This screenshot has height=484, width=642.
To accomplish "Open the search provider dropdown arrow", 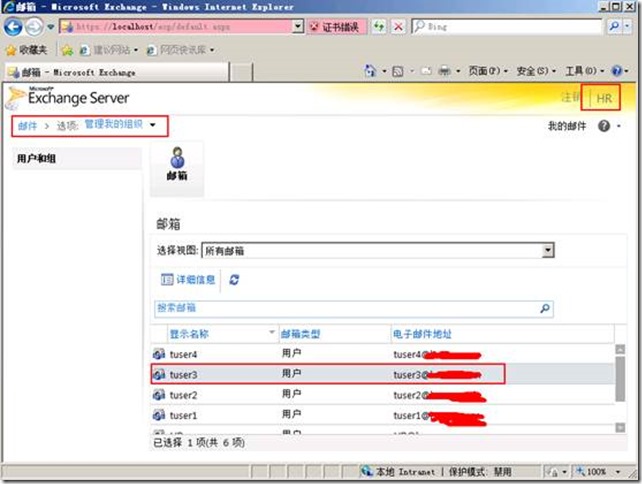I will point(627,27).
